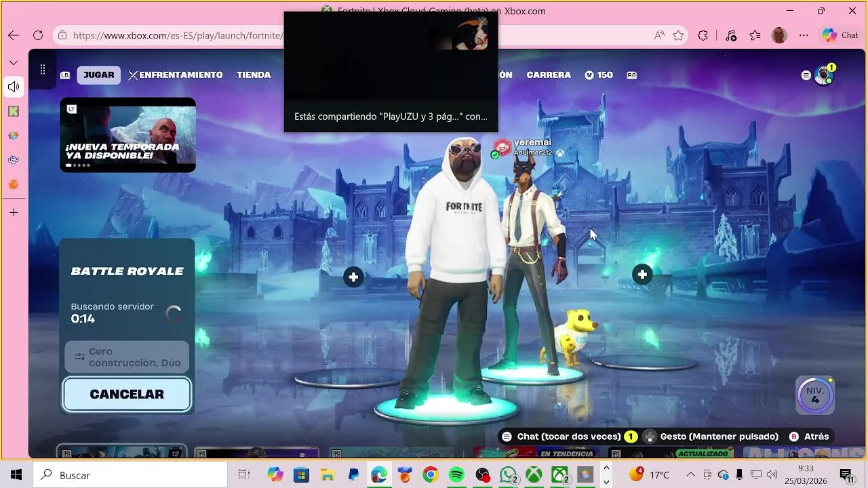Change game mode Cero construcción, Dúo
Screen dimensions: 868x488
pos(127,357)
